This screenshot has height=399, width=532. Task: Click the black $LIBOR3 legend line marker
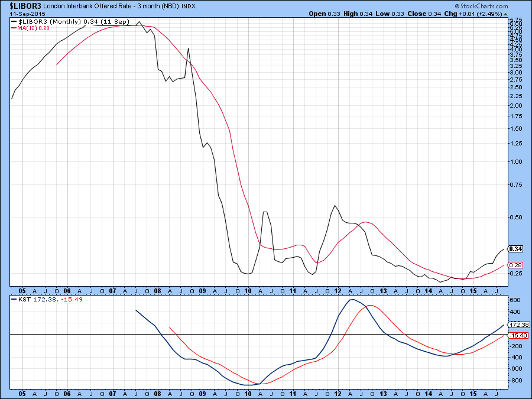14,22
